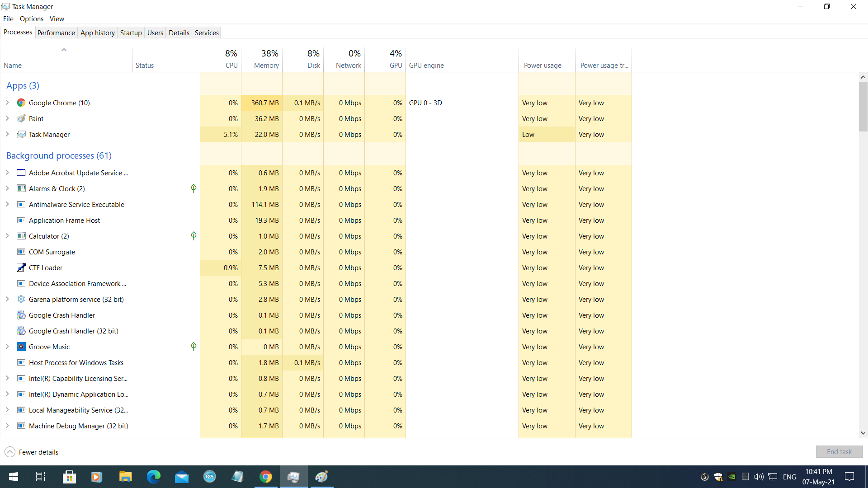Click Groove Music process icon
The height and width of the screenshot is (488, 868).
tap(21, 347)
